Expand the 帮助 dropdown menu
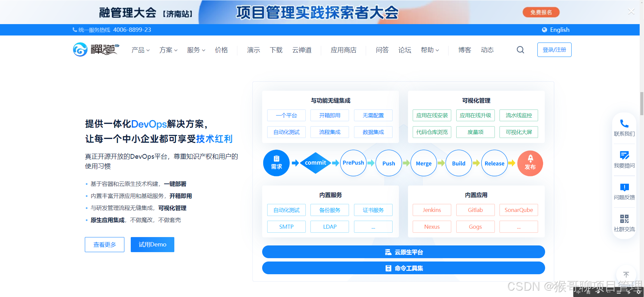Image resolution: width=644 pixels, height=297 pixels. (430, 50)
